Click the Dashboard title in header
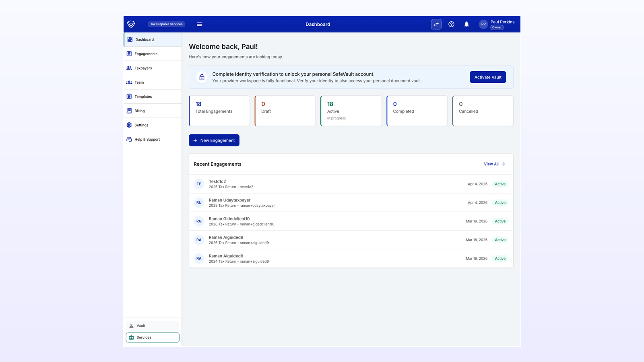644x362 pixels. pyautogui.click(x=318, y=24)
